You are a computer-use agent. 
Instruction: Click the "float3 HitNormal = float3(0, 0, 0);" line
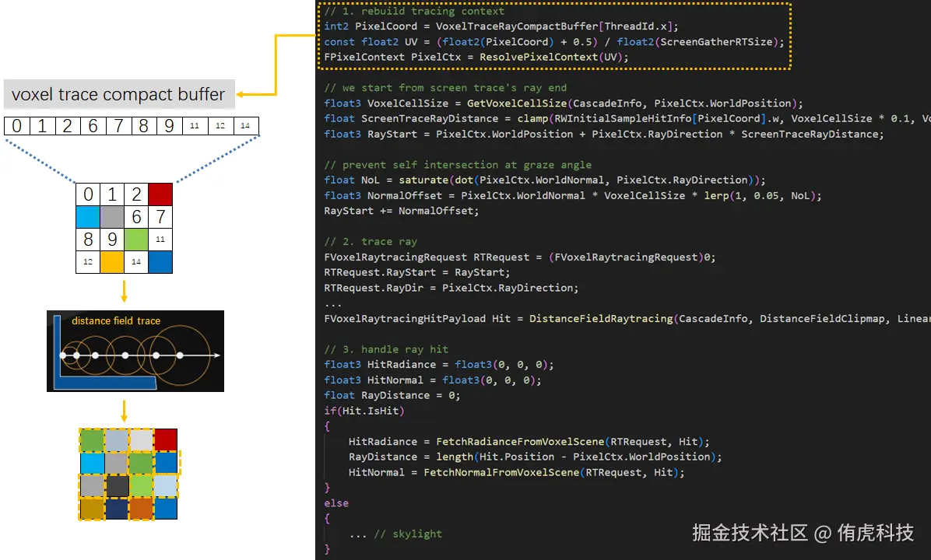(x=432, y=380)
